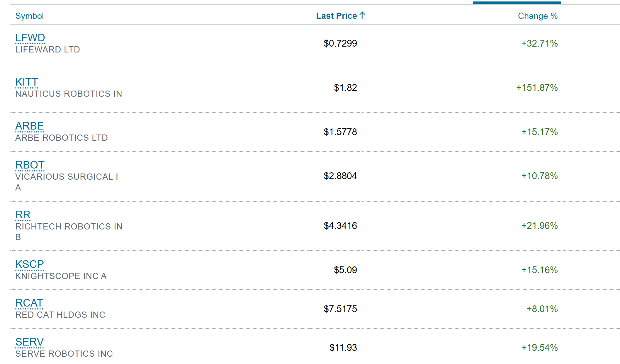Click the LFWD last price $0.7299

pos(340,43)
